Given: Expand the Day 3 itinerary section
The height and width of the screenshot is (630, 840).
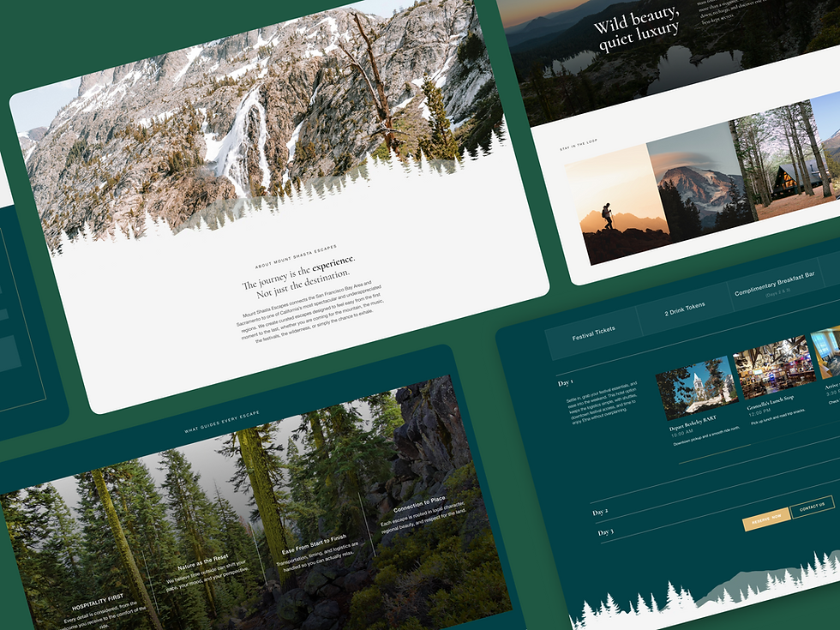Looking at the screenshot, I should point(605,532).
